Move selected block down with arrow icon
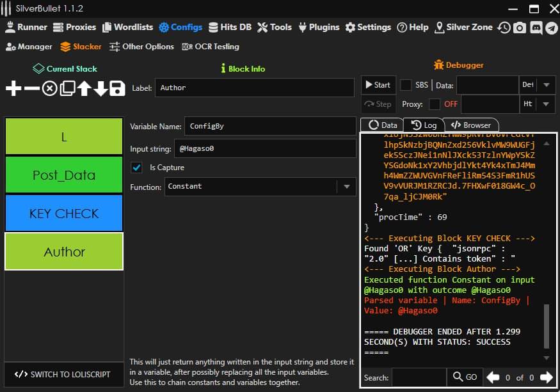This screenshot has height=392, width=560. pos(100,89)
